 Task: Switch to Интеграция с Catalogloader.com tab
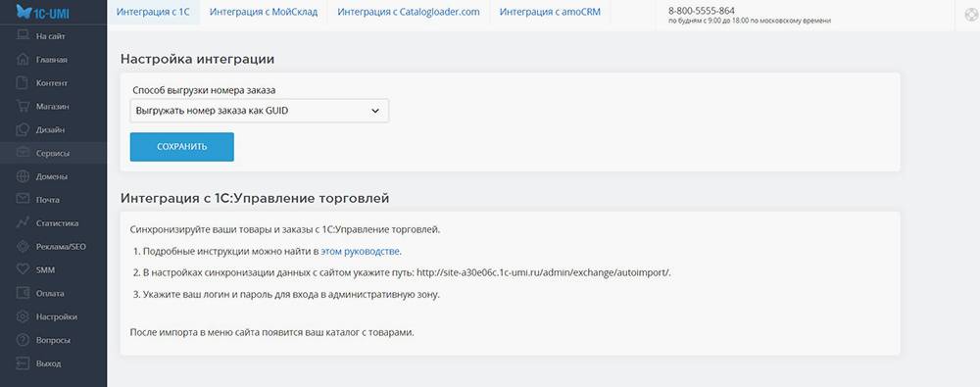tap(408, 12)
